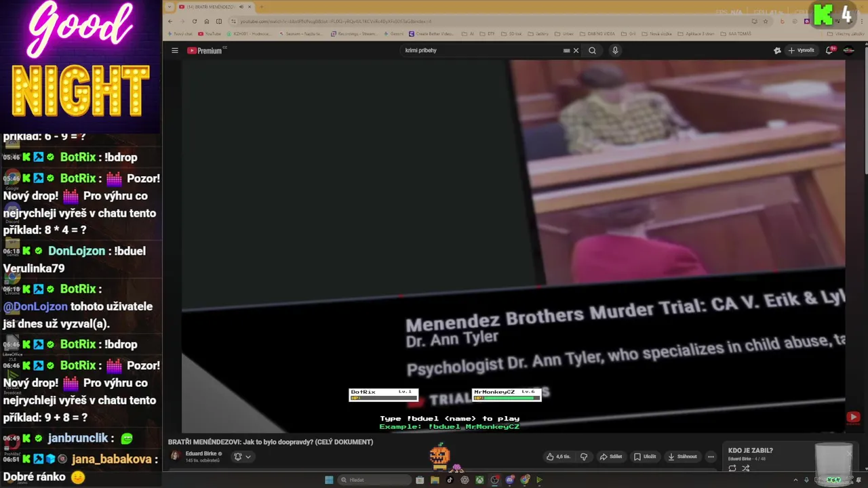The width and height of the screenshot is (868, 488).
Task: Expand the hidden system tray icons
Action: [796, 480]
